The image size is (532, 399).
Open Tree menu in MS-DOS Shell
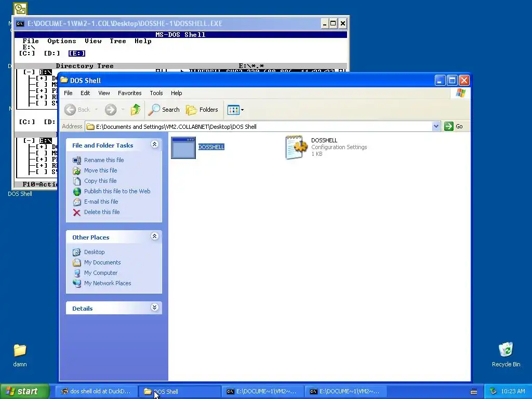tap(118, 41)
